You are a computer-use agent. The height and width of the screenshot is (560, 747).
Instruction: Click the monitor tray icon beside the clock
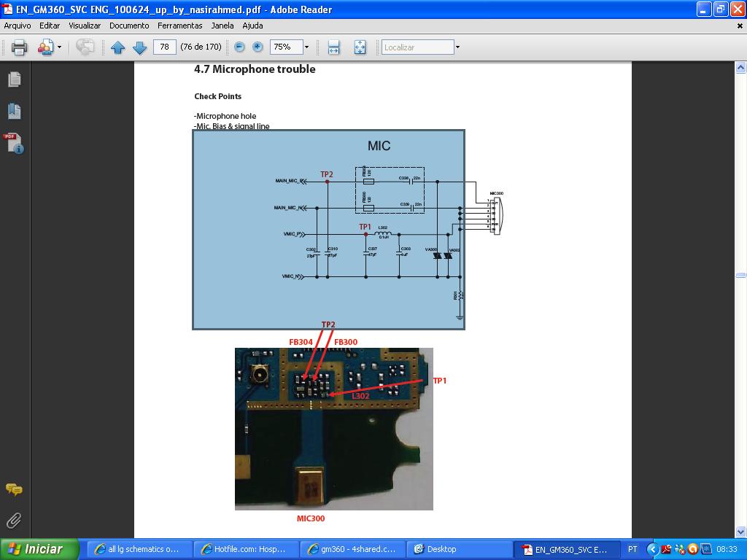click(706, 549)
